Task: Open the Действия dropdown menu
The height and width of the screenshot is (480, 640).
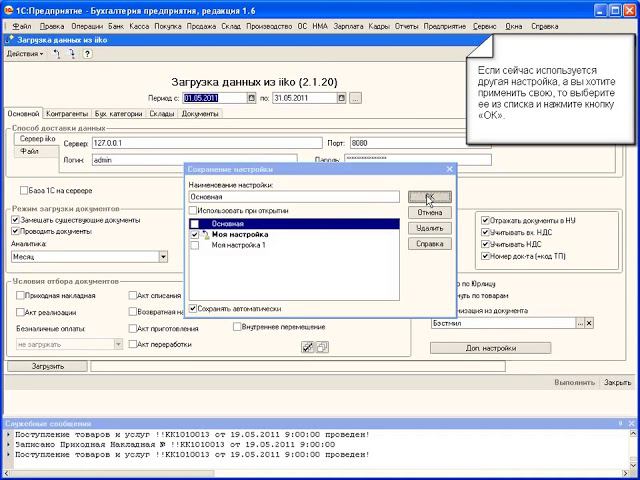Action: (x=25, y=53)
